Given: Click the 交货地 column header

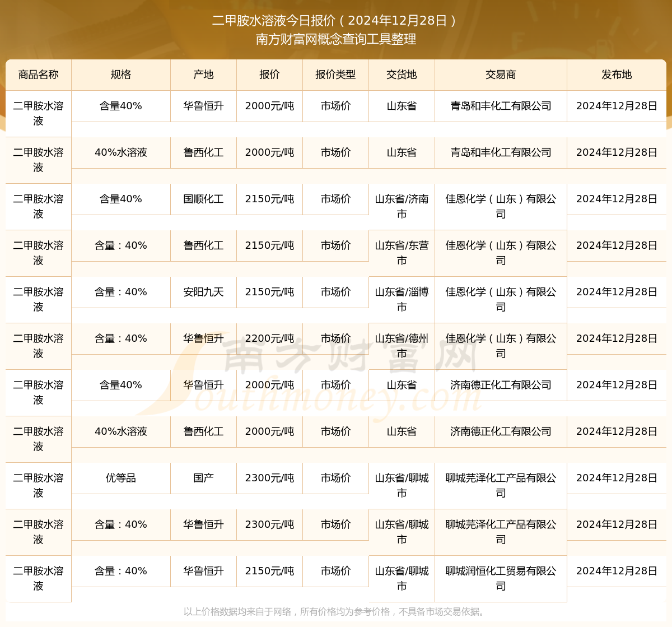Looking at the screenshot, I should coord(402,75).
